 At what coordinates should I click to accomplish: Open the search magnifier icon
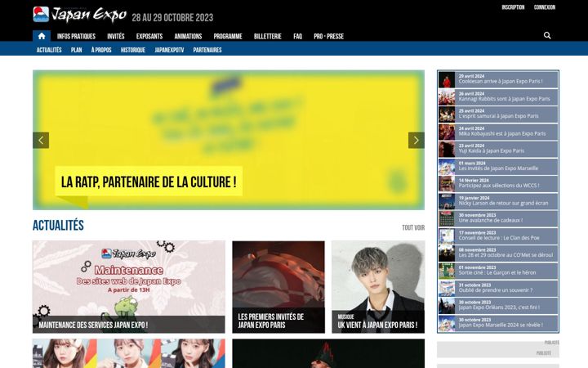547,35
